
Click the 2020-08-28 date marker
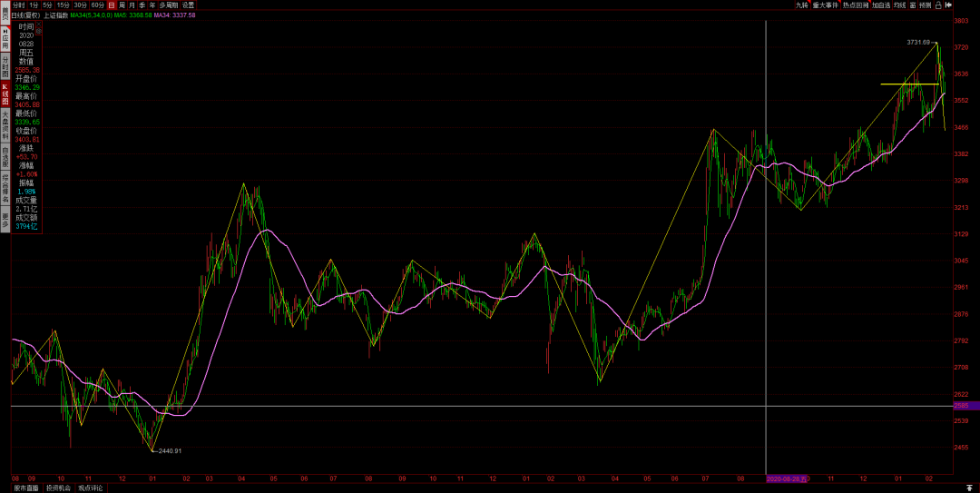(x=788, y=478)
